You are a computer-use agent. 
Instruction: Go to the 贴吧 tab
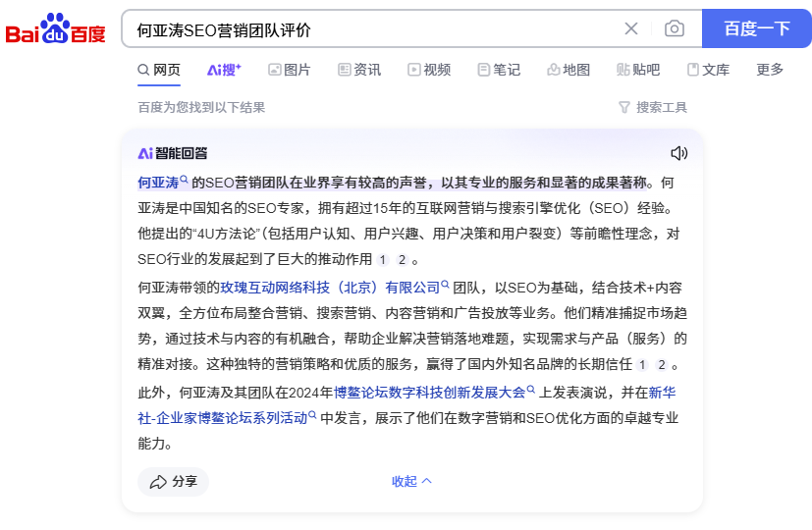point(638,70)
